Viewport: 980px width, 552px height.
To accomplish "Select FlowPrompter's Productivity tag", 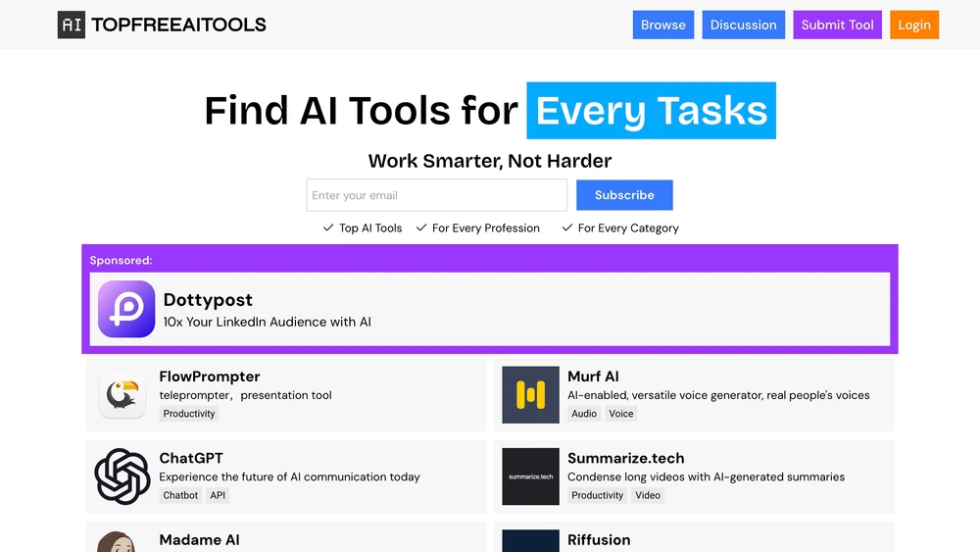I will point(189,413).
